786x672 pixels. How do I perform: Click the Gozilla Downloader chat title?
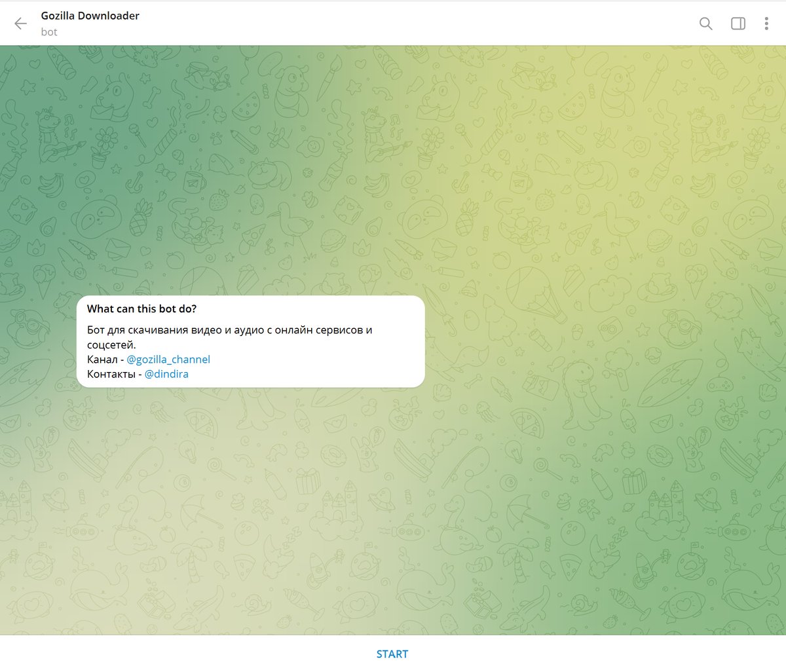[90, 16]
